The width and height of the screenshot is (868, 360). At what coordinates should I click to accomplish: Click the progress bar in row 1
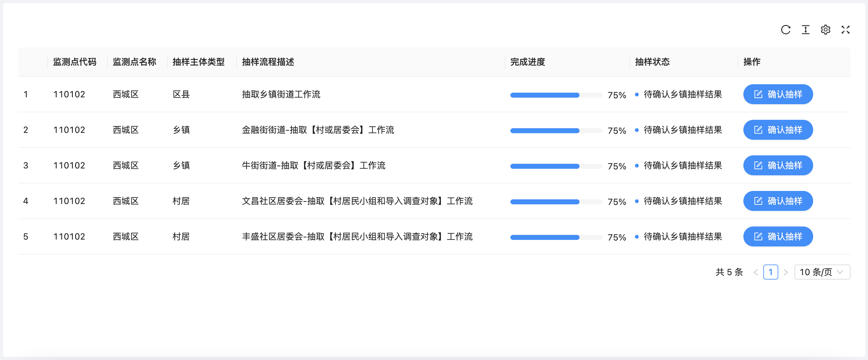(x=556, y=95)
